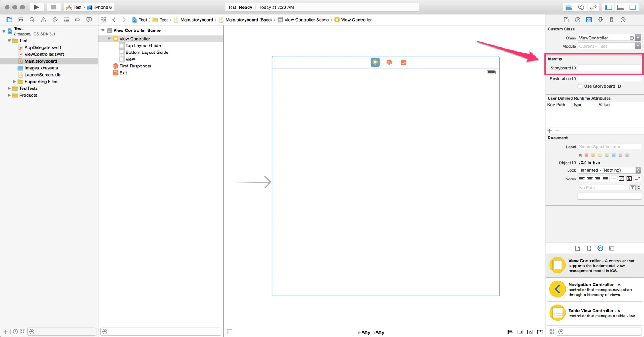Select AppDelegate.swift in the navigator
Image resolution: width=644 pixels, height=337 pixels.
click(43, 47)
